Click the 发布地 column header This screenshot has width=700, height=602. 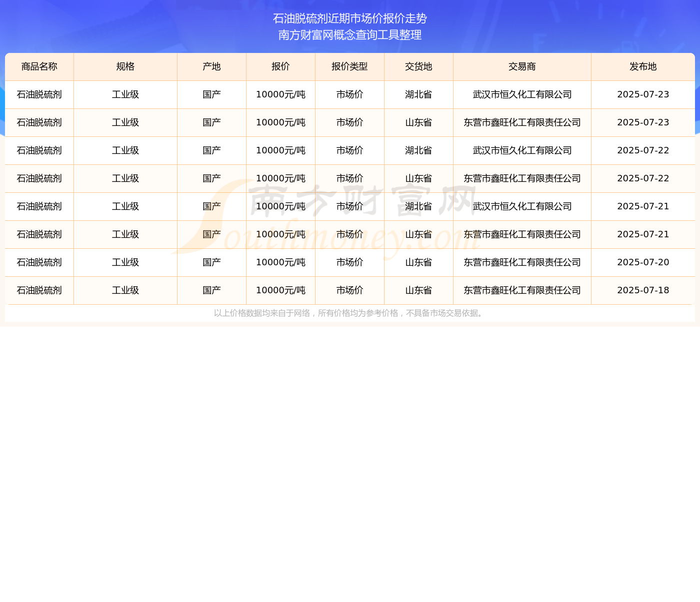point(643,66)
